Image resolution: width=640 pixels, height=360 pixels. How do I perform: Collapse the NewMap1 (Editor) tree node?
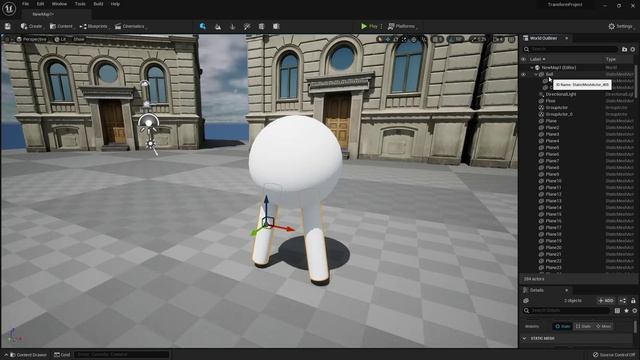(532, 68)
